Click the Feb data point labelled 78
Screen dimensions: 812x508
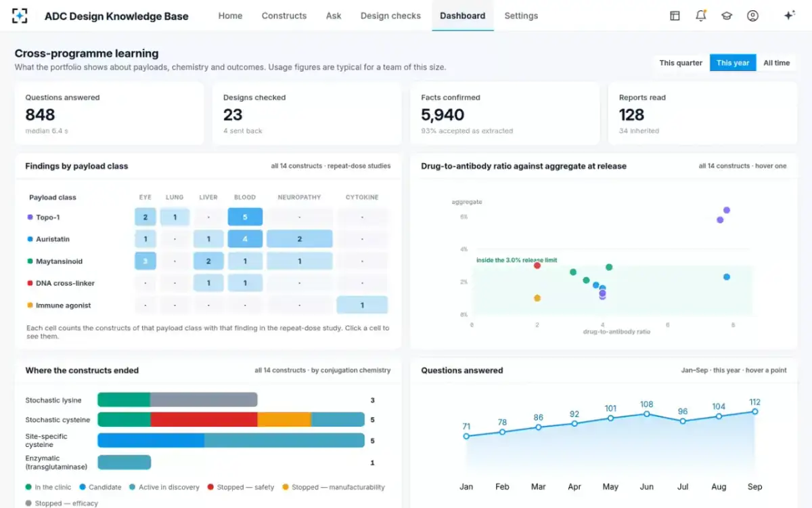point(502,432)
